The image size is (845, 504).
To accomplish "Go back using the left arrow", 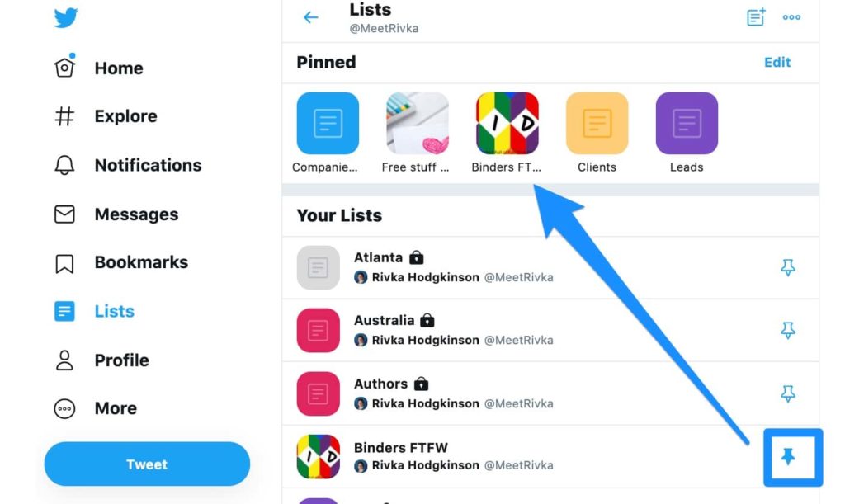I will [x=311, y=17].
